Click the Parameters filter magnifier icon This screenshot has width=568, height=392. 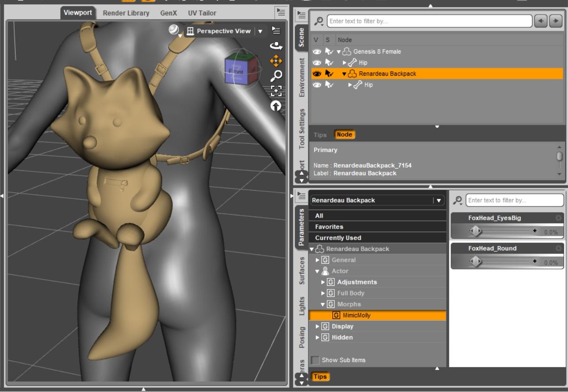(458, 200)
